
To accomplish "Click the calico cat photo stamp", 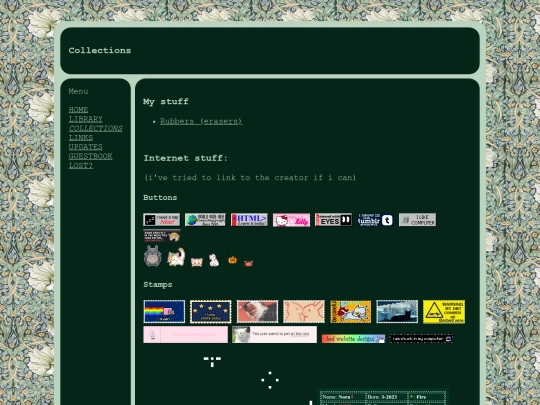I will [257, 312].
